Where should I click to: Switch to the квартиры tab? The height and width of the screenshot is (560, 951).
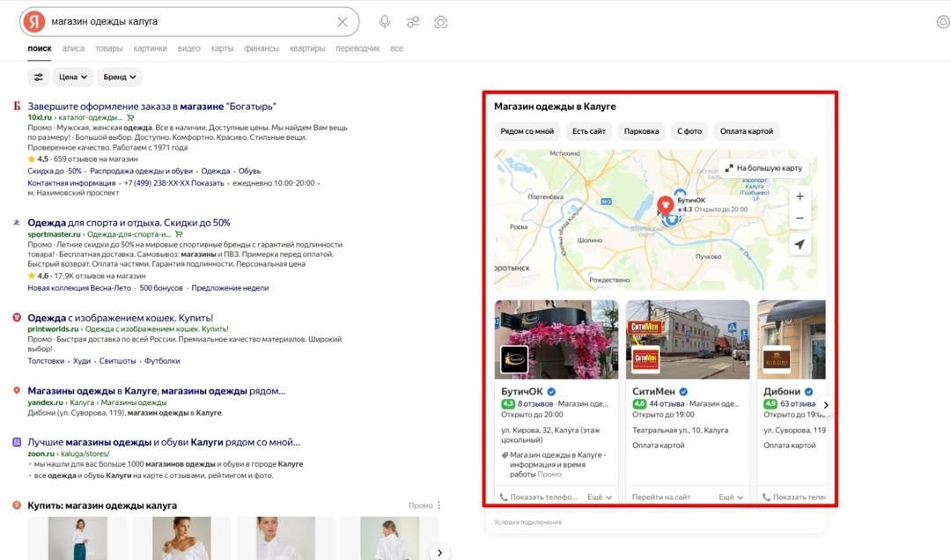pyautogui.click(x=307, y=48)
